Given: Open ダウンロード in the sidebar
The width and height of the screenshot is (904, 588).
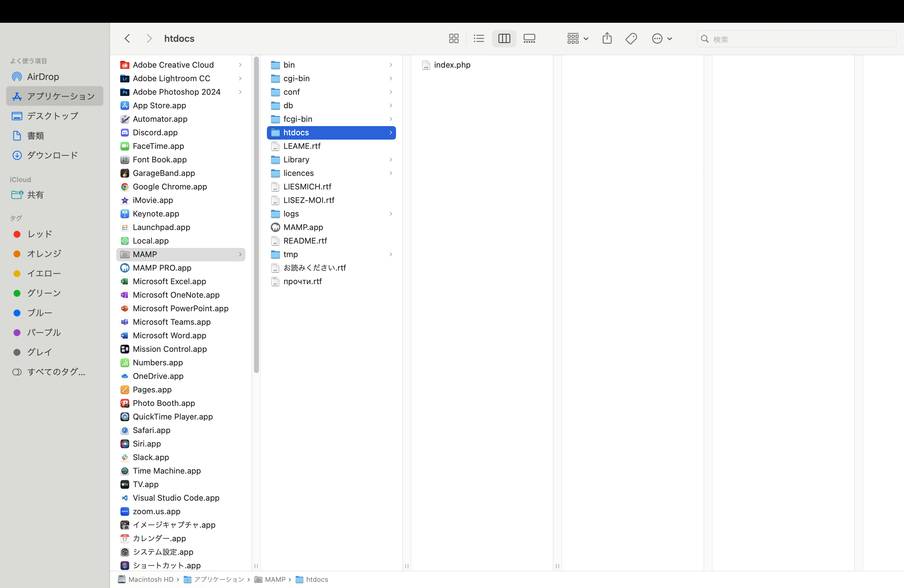Looking at the screenshot, I should [55, 155].
